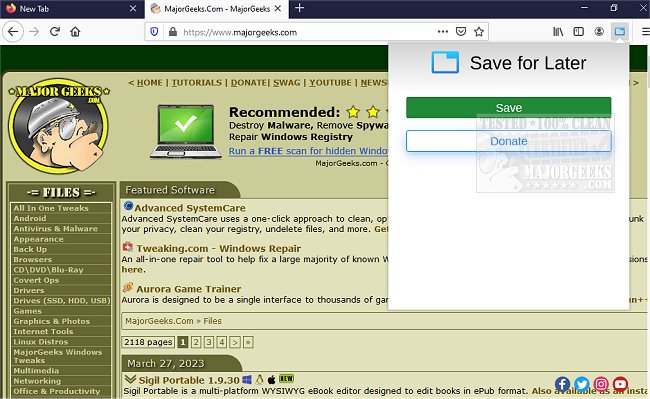
Task: Open MajorGeeks.Com breadcrumb link
Action: point(159,321)
